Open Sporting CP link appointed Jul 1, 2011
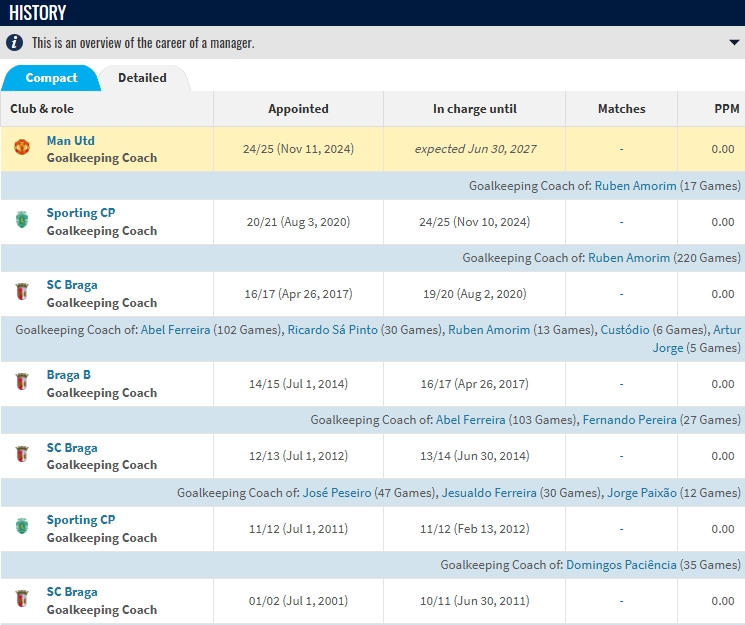745x625 pixels. (81, 520)
